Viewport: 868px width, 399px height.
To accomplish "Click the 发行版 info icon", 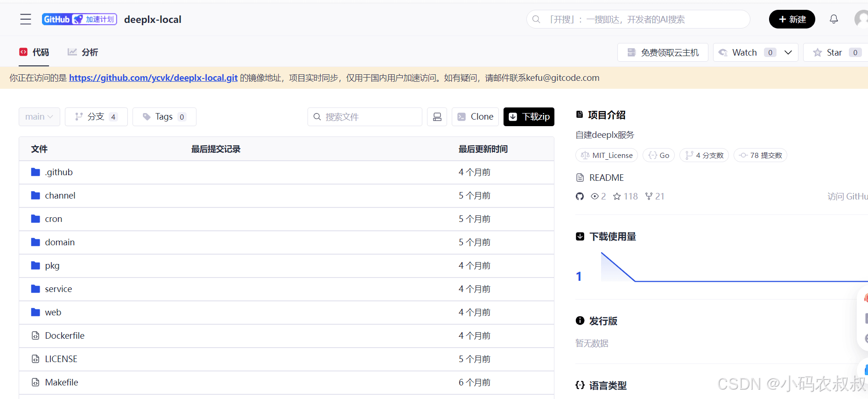I will point(580,321).
